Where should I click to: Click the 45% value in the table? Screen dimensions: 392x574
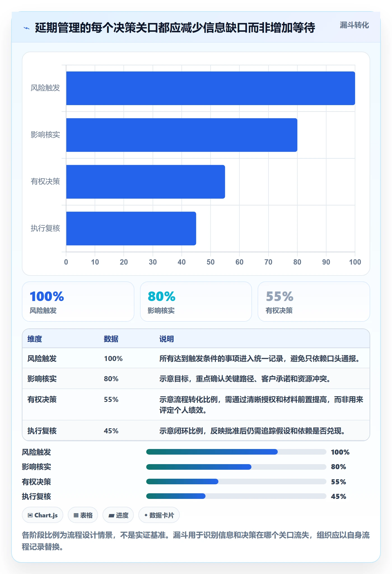[111, 431]
